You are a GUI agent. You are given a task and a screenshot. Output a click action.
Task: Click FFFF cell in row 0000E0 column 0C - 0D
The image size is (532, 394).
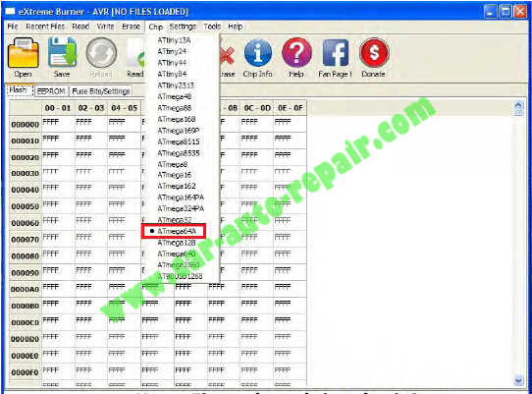click(x=257, y=356)
